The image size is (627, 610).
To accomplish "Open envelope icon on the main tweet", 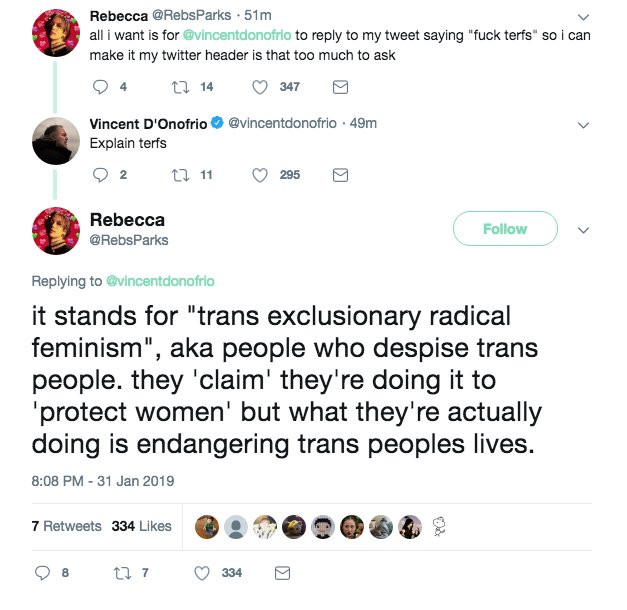I will [x=282, y=573].
